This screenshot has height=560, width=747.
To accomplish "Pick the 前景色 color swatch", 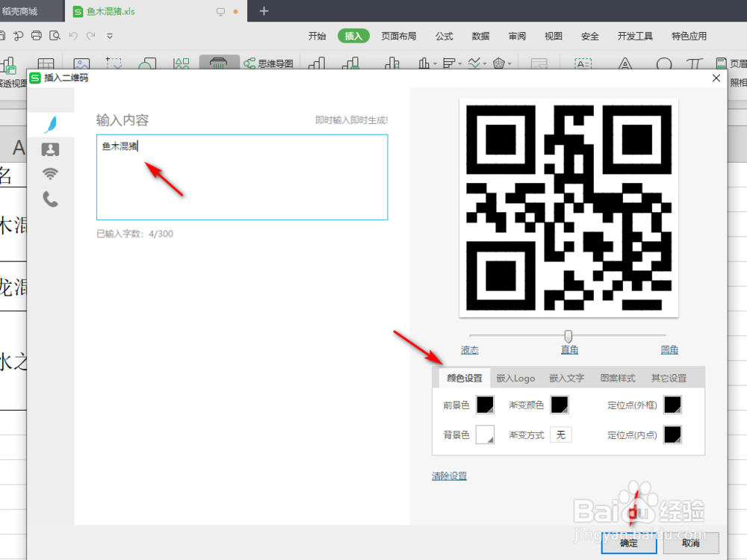I will (485, 405).
